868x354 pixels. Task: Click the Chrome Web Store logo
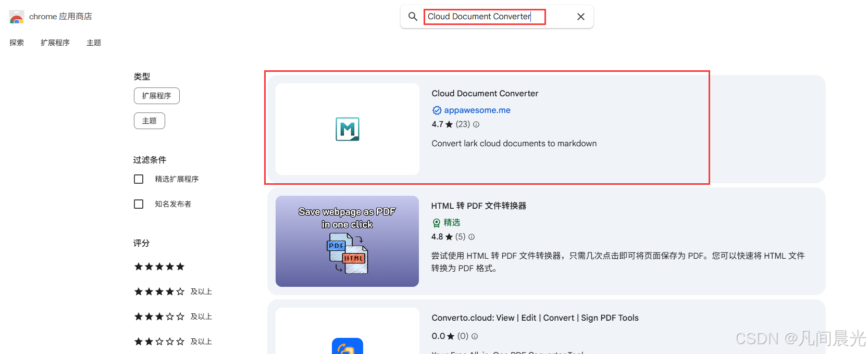click(17, 17)
